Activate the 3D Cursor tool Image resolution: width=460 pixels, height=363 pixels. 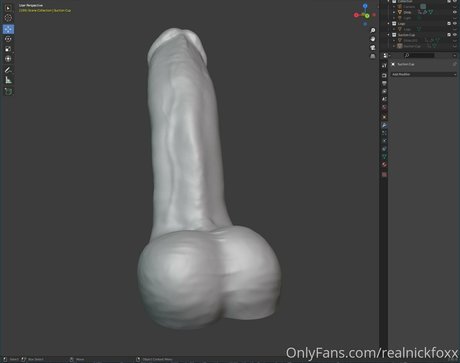[8, 18]
